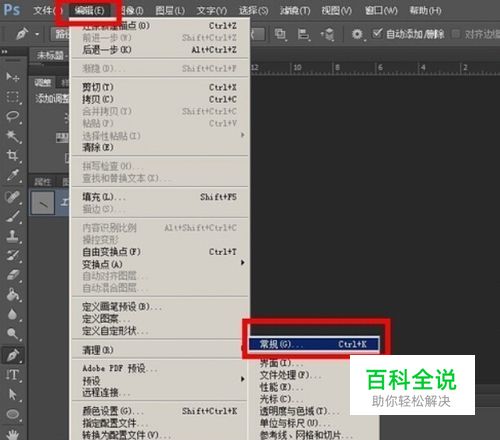500x440 pixels.
Task: Open the 帮助(H) menu
Action: 425,11
